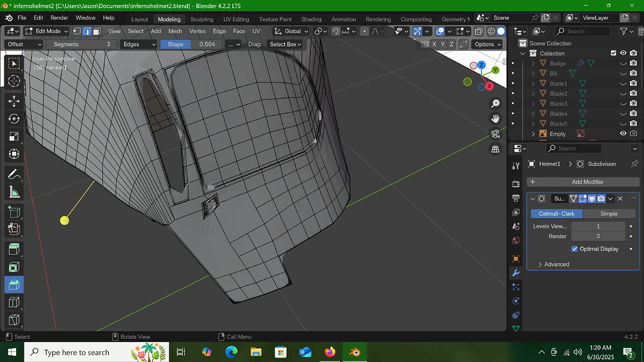The image size is (644, 362).
Task: Click the Add Modifier button
Action: (583, 182)
